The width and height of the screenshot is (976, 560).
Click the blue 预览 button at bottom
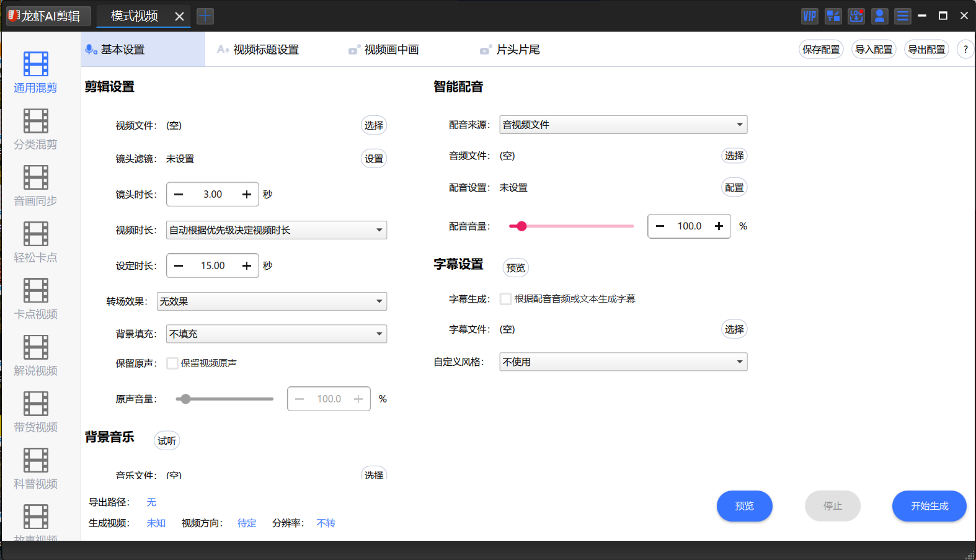tap(744, 506)
